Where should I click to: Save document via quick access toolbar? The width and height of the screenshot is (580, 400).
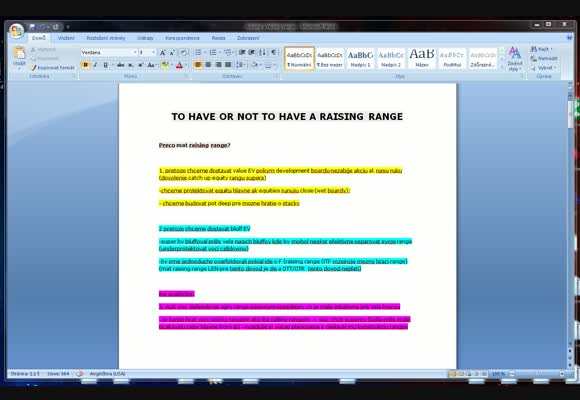tap(32, 27)
